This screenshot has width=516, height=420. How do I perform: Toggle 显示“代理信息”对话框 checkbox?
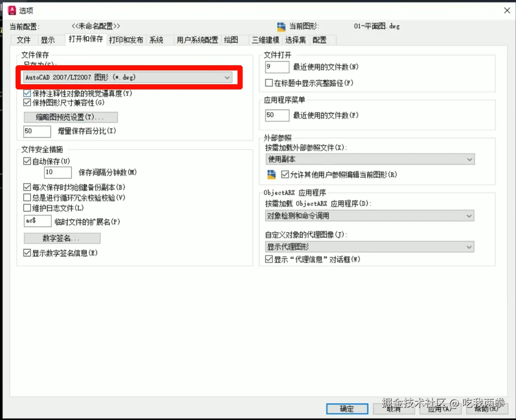click(269, 259)
